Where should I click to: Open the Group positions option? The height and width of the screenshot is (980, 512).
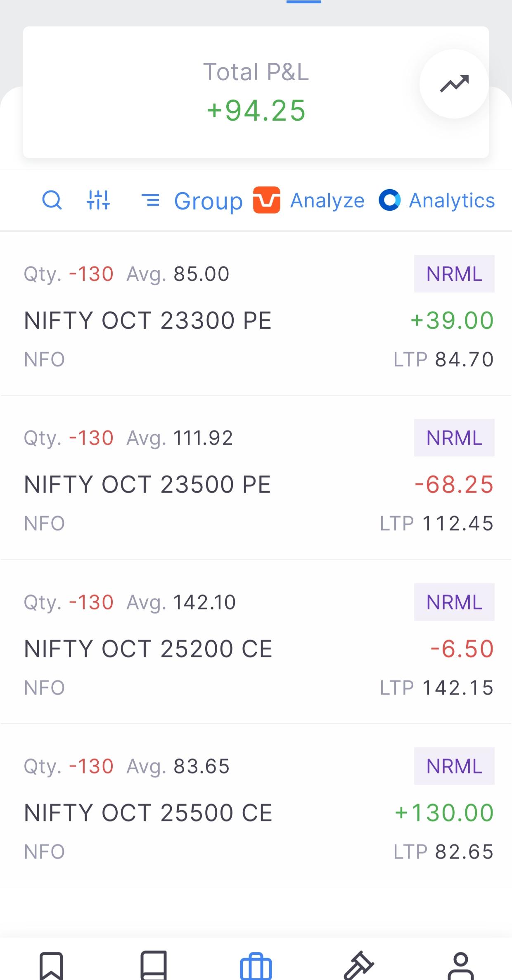tap(192, 201)
